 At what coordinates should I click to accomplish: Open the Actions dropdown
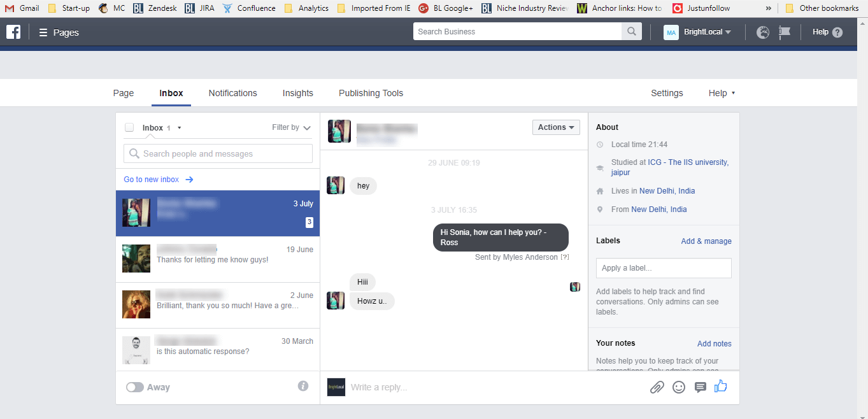pyautogui.click(x=555, y=127)
